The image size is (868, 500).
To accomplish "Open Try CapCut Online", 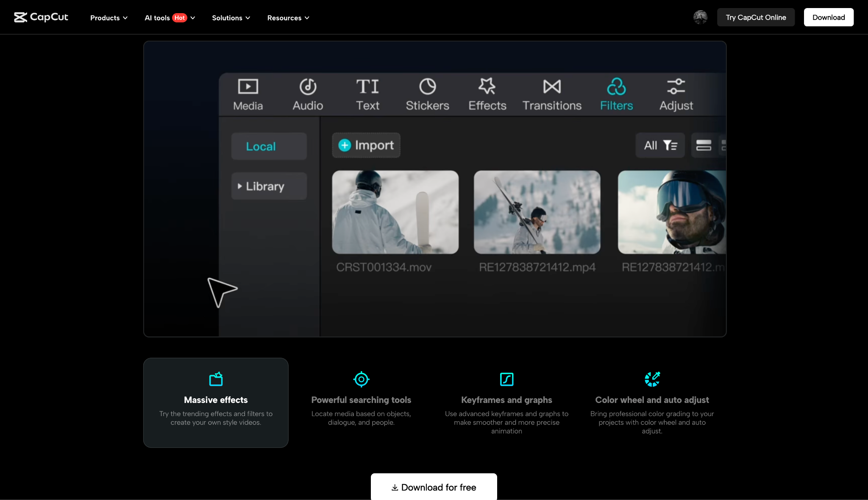I will click(756, 17).
